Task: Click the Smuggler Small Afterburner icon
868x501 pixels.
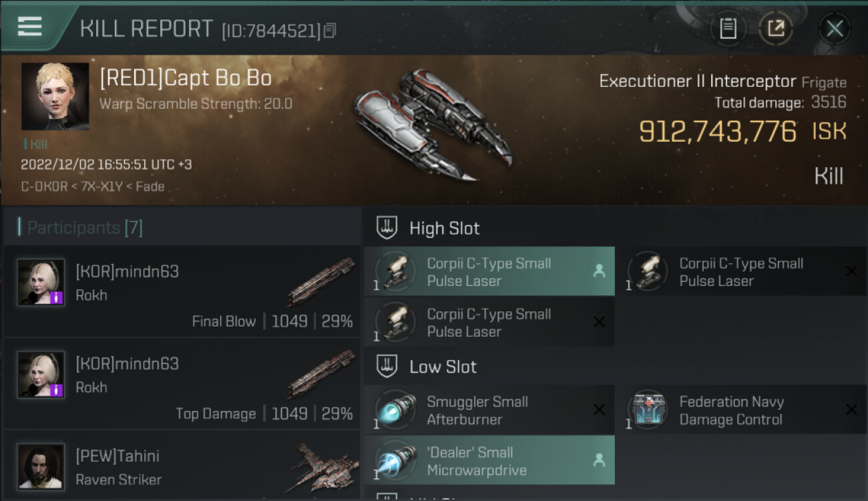Action: coord(396,409)
